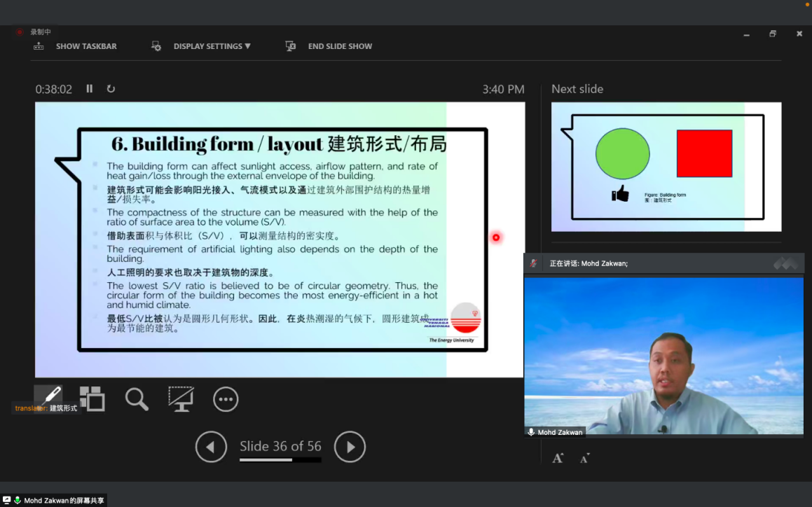Black out the slide show screen
Viewport: 812px width, 507px height.
pos(181,398)
